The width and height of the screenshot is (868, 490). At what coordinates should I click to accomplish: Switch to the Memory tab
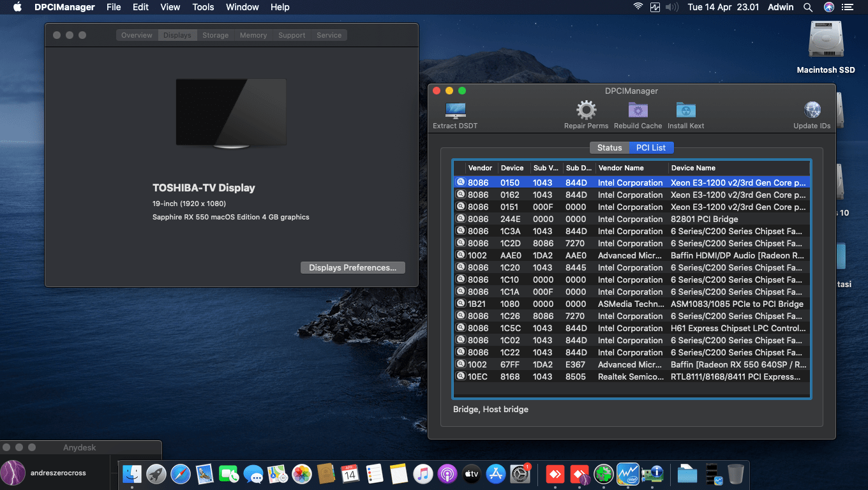point(253,35)
